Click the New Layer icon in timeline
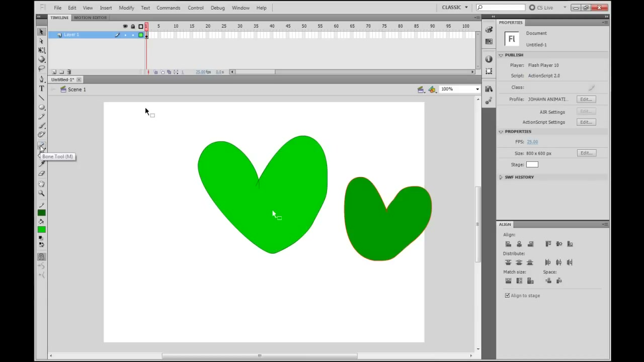This screenshot has height=362, width=644. click(54, 72)
